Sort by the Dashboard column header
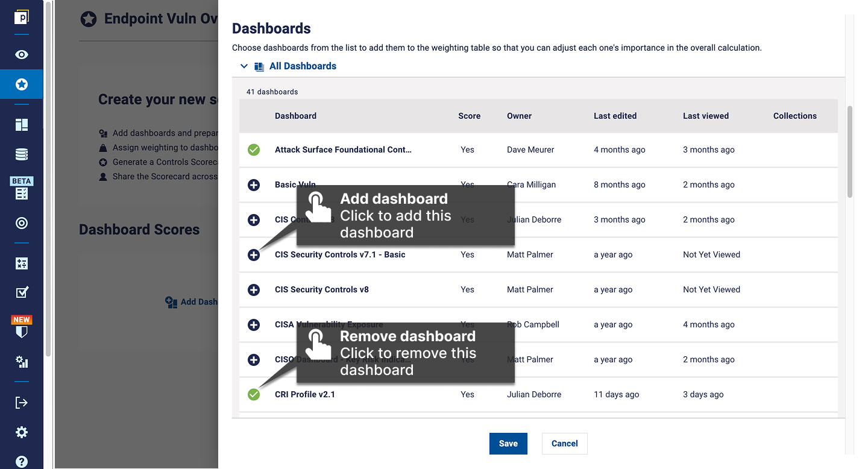 pos(295,116)
